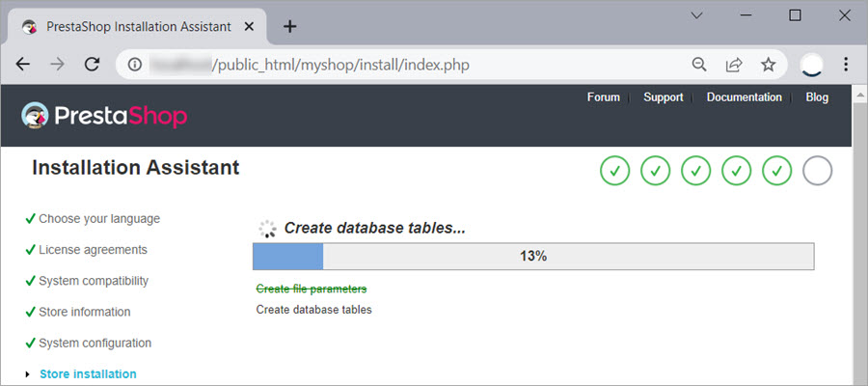The width and height of the screenshot is (868, 386).
Task: Click the Create database tables list item
Action: coord(313,310)
